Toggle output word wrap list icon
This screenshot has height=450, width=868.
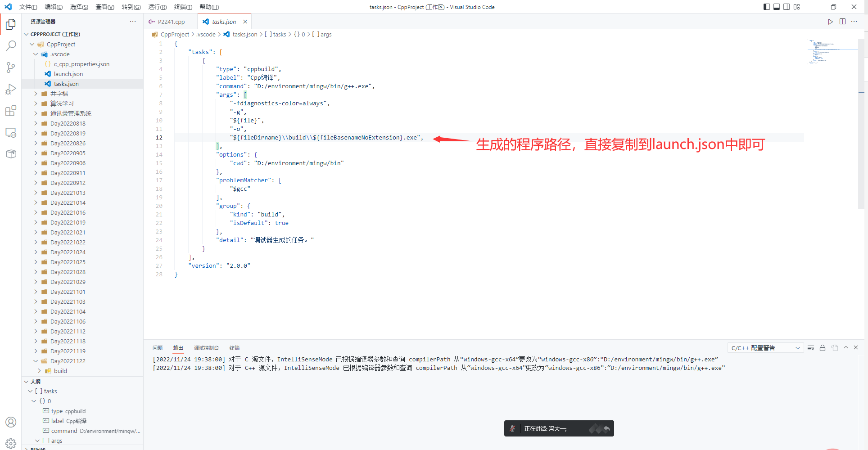pyautogui.click(x=811, y=348)
